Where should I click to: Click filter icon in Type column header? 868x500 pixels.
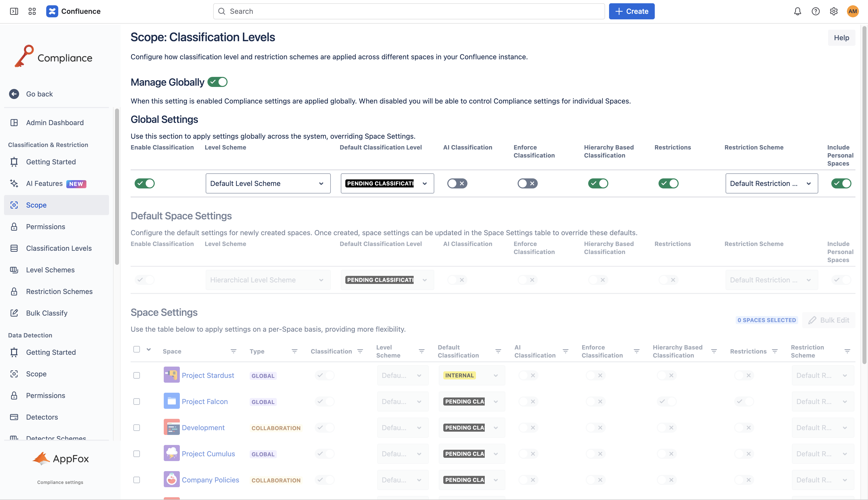coord(294,351)
